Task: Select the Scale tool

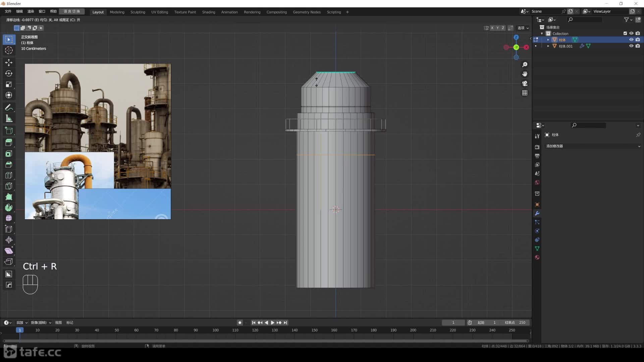Action: click(x=9, y=84)
